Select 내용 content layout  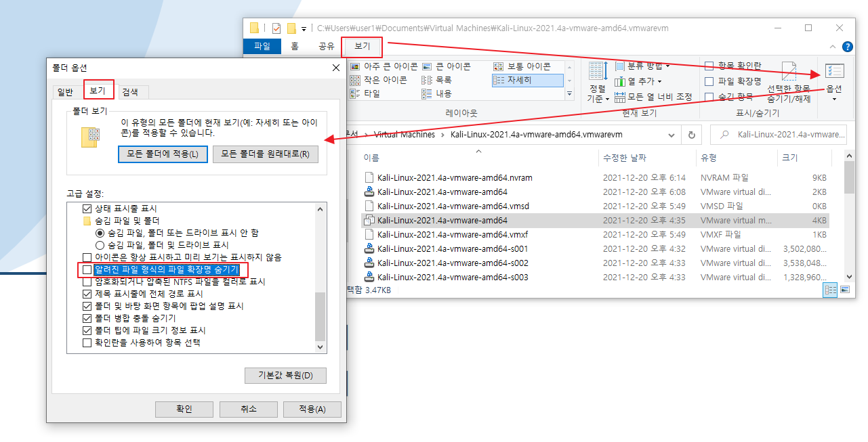(436, 93)
